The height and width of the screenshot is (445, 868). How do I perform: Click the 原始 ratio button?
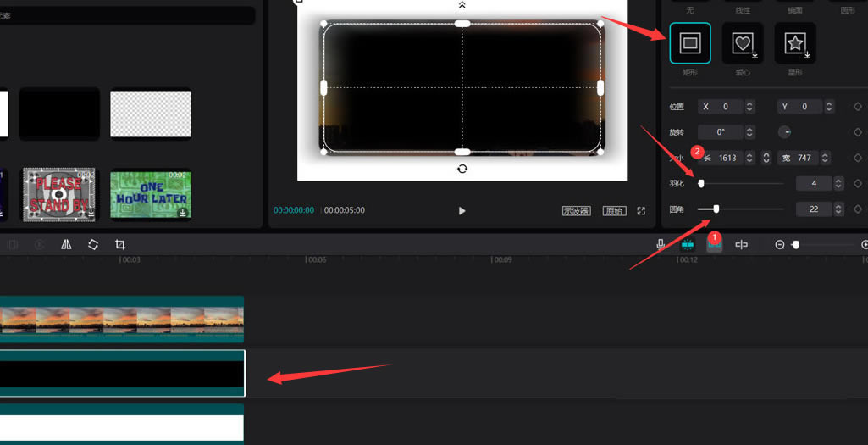pyautogui.click(x=615, y=210)
